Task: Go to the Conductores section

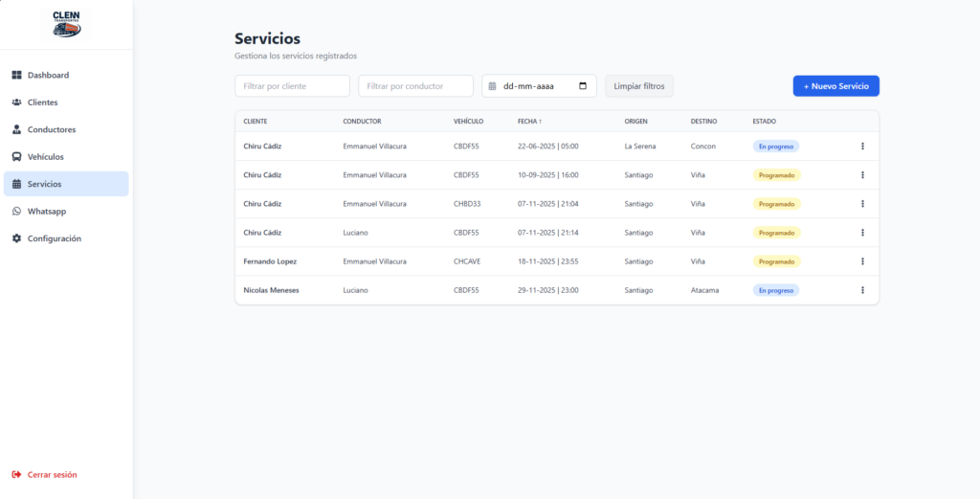Action: click(x=52, y=129)
